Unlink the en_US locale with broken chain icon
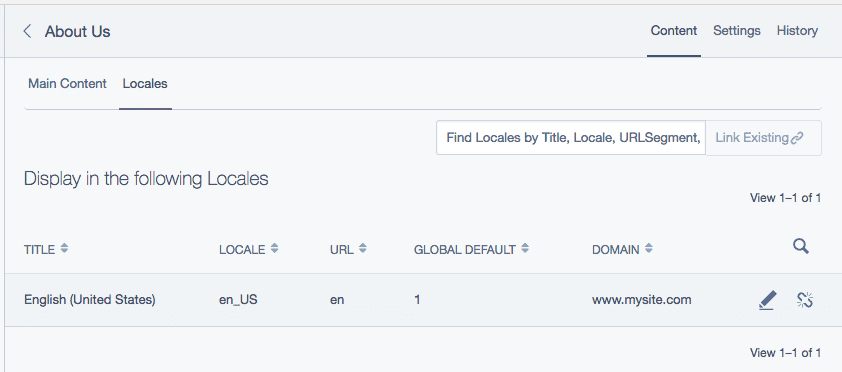 (x=804, y=300)
